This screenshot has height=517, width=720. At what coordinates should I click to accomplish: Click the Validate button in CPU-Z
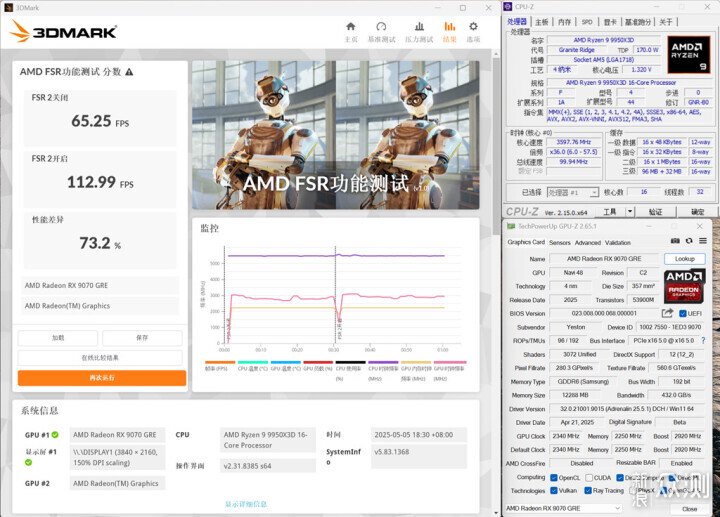pyautogui.click(x=655, y=211)
